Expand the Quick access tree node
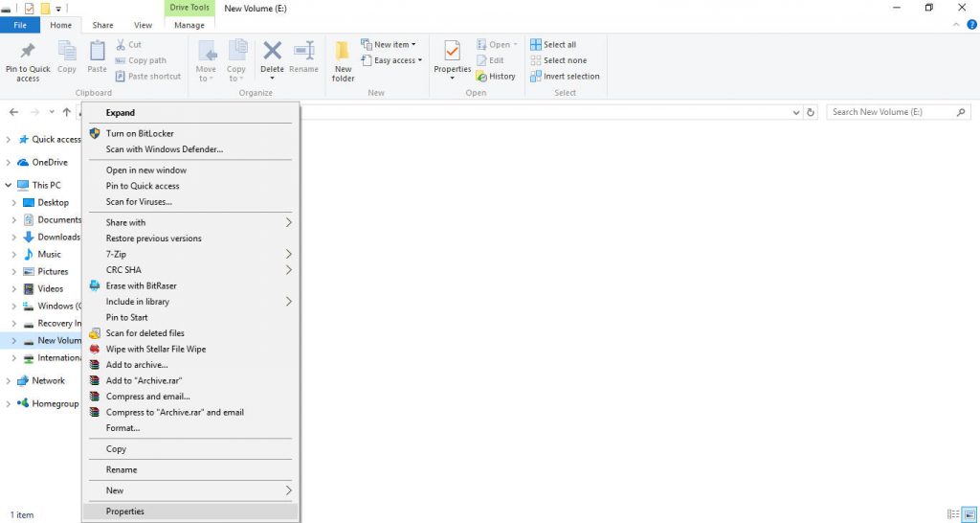Viewport: 980px width, 523px height. click(x=8, y=140)
